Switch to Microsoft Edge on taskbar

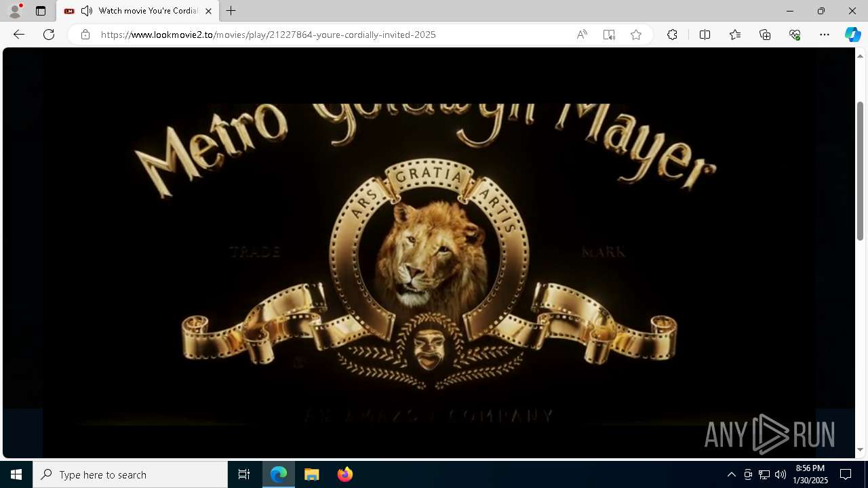[279, 474]
